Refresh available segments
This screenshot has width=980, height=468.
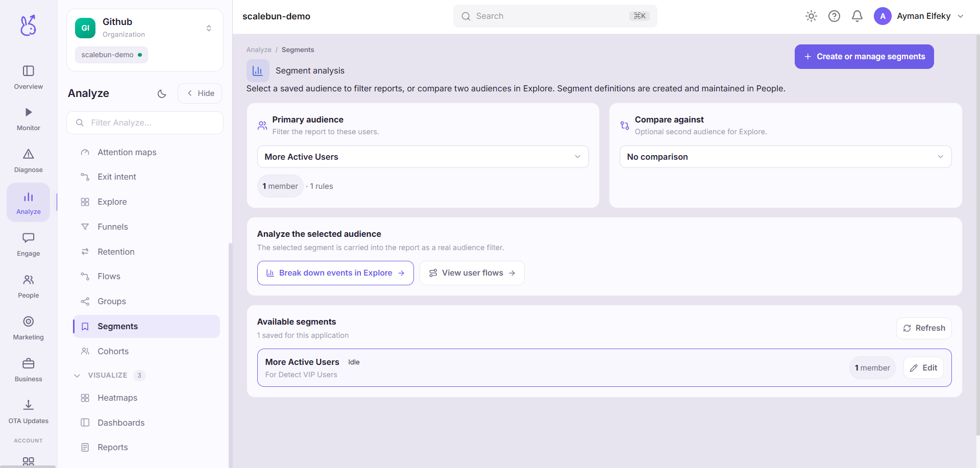(x=924, y=328)
